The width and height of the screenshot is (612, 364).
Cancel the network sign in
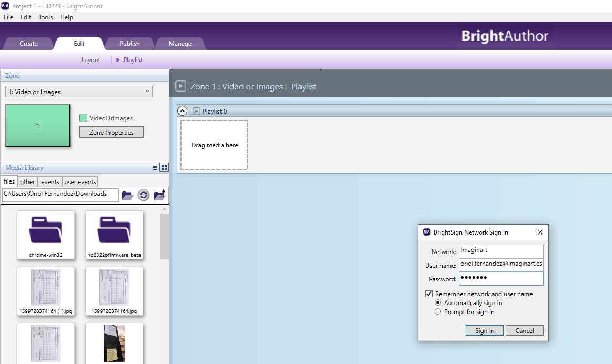click(x=524, y=330)
